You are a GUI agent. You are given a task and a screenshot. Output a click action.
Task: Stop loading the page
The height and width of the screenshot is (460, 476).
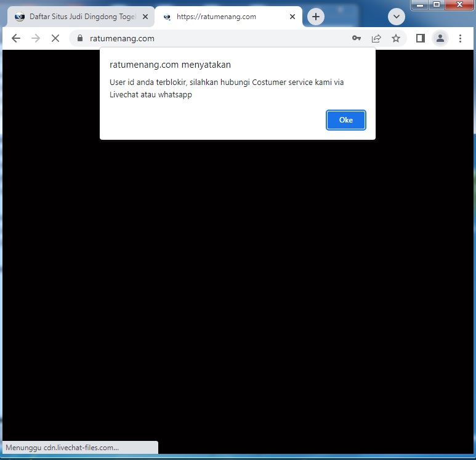coord(55,38)
